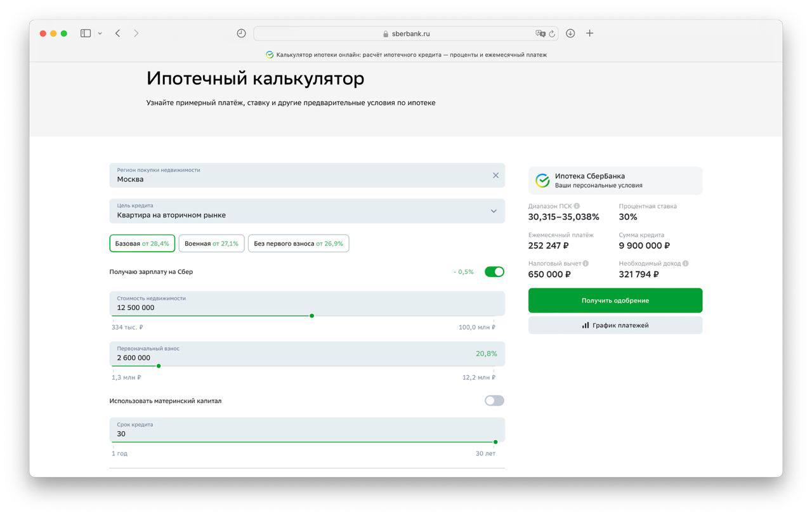
Task: Click info icon beside Необходимый доход
Action: pos(686,264)
